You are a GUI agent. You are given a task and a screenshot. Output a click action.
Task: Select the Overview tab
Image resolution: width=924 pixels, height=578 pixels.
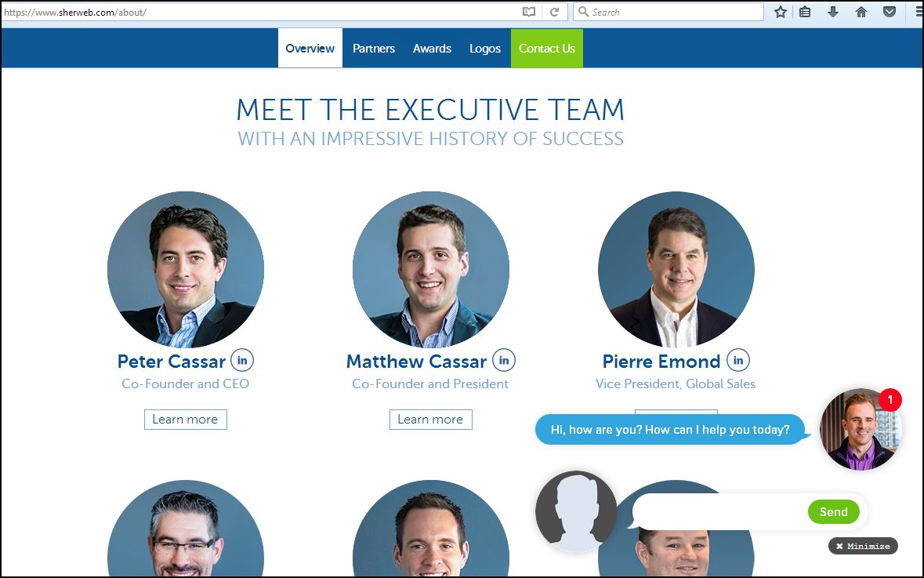[310, 49]
